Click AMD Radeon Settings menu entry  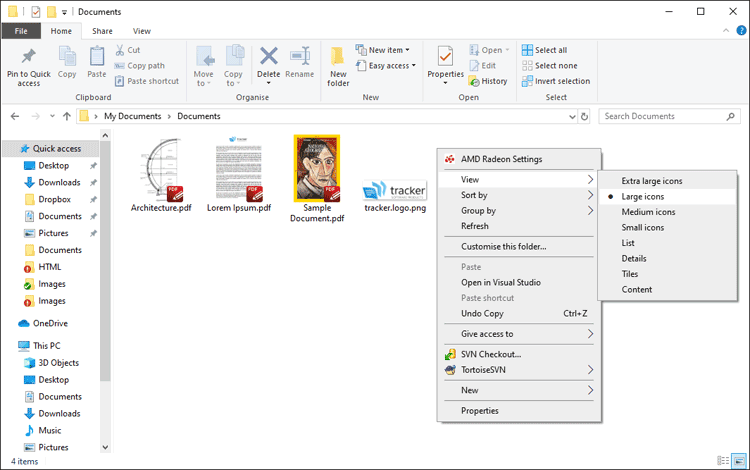click(519, 159)
